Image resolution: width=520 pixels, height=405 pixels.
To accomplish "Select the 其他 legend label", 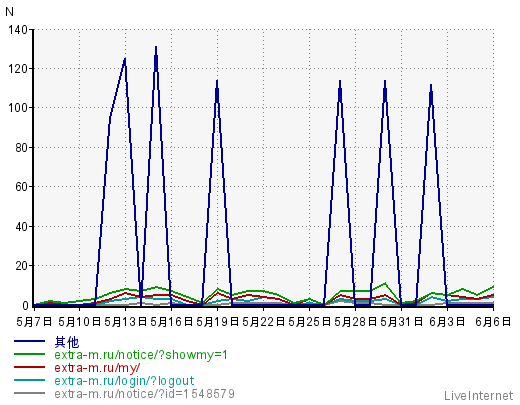I will pos(67,342).
